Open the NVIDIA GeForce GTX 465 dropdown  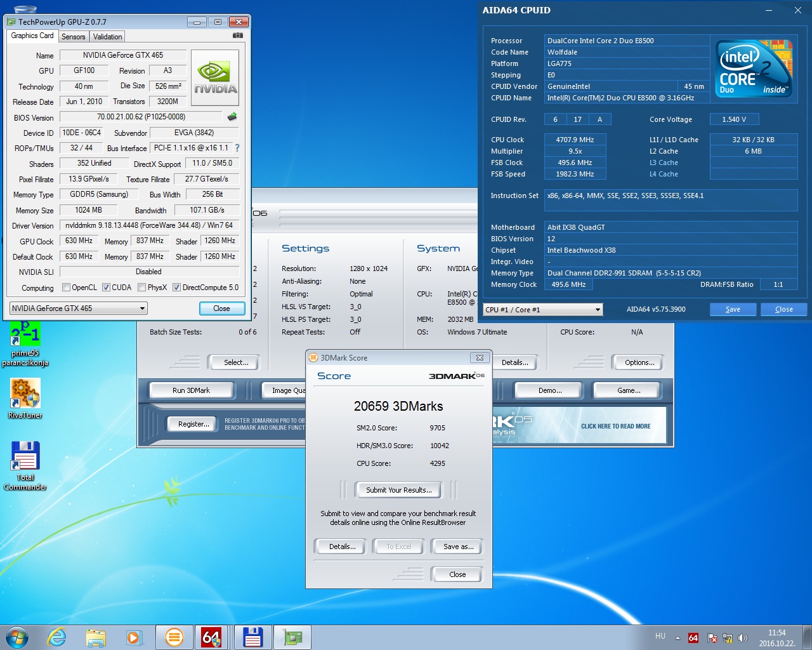tap(79, 308)
